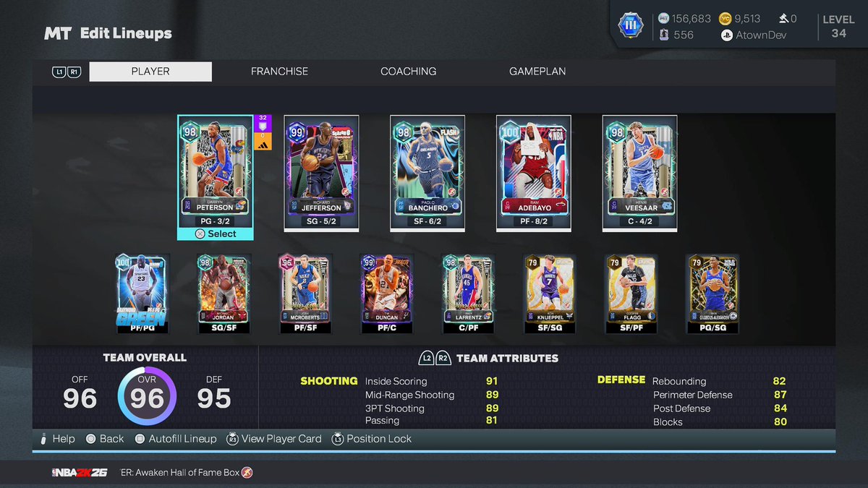Image resolution: width=868 pixels, height=488 pixels.
Task: Click Position Lock prompt
Action: coord(372,439)
